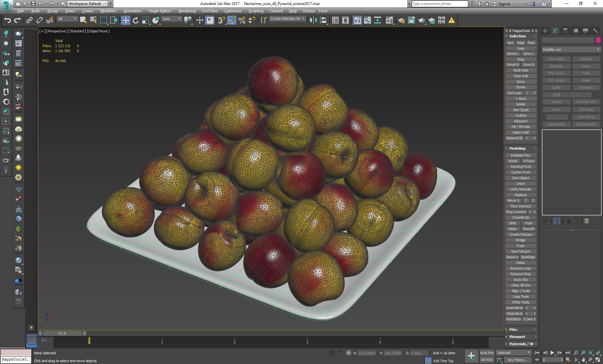The width and height of the screenshot is (603, 364).
Task: Open the Graph Editors menu
Action: point(160,11)
